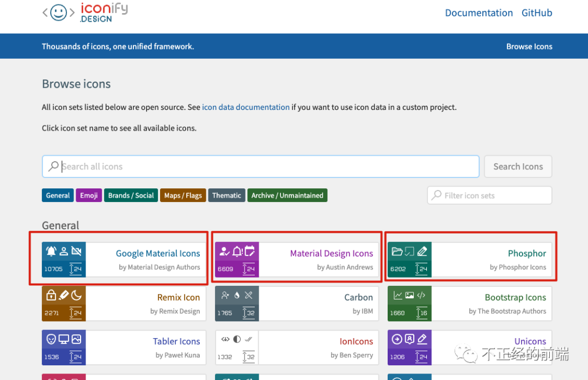
Task: Click marker pen icon in Remix Icon tile
Action: (x=64, y=295)
